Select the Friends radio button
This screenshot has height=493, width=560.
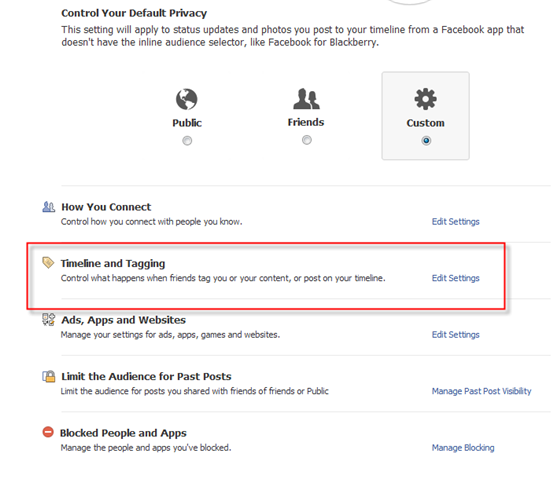[x=306, y=140]
